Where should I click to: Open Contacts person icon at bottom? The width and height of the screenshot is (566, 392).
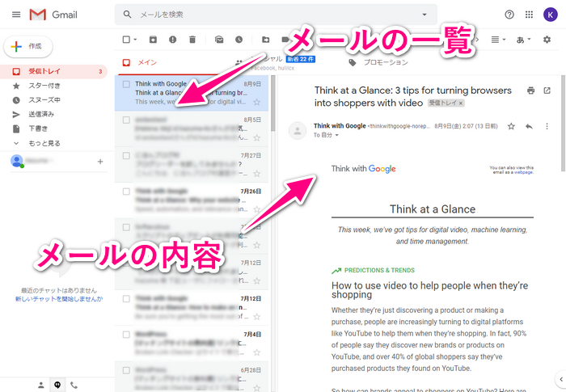point(41,386)
